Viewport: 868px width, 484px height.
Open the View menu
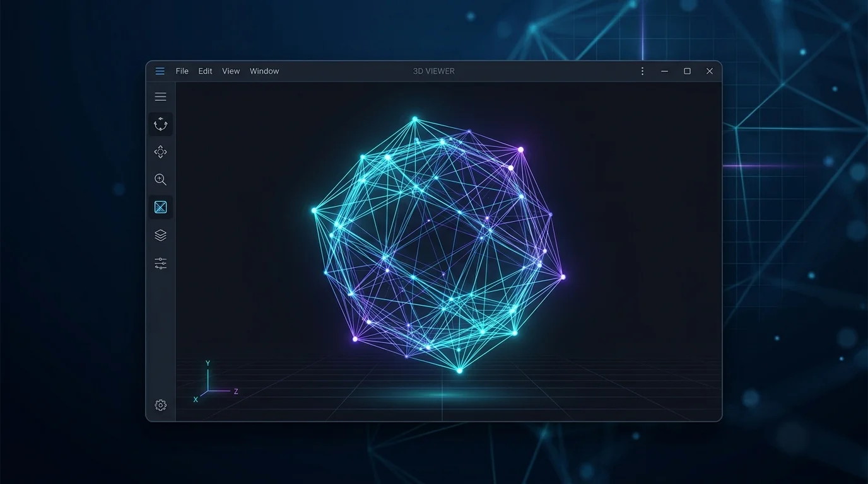(231, 71)
